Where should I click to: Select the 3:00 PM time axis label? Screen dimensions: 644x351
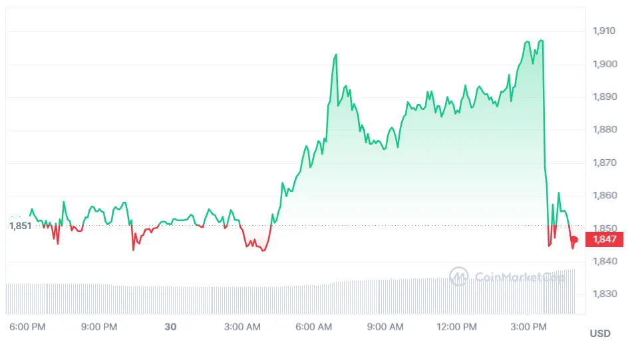click(530, 327)
